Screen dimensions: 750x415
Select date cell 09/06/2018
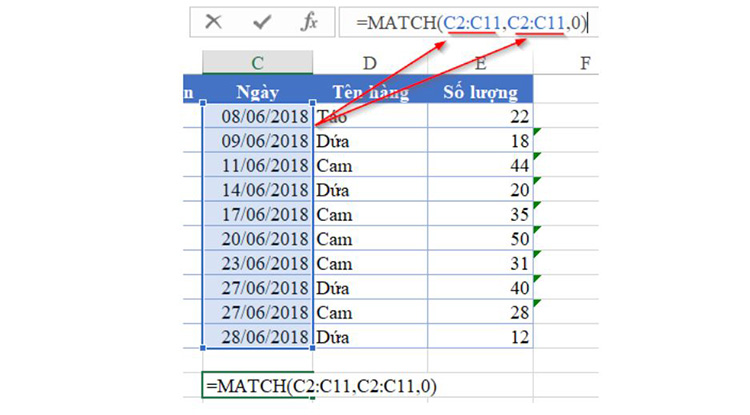pyautogui.click(x=257, y=141)
